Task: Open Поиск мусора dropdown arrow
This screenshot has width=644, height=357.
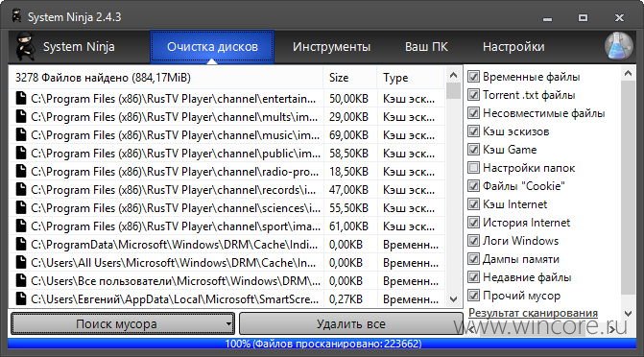Action: [228, 324]
